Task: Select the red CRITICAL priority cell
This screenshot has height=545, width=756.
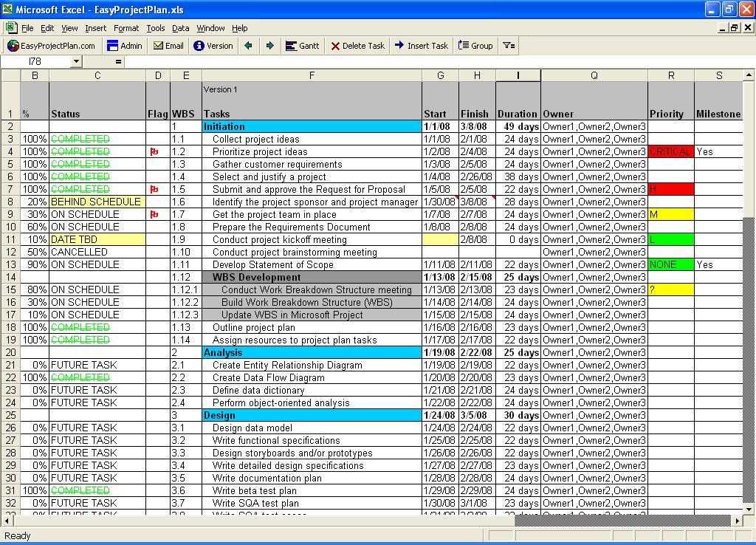Action: tap(670, 151)
